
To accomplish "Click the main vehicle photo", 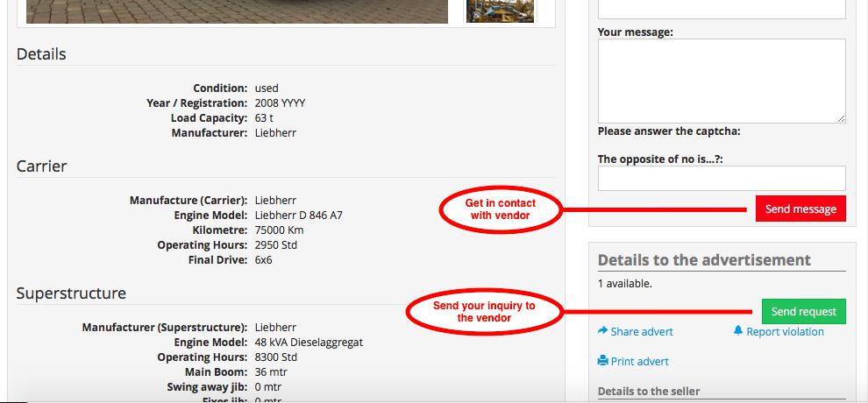I will pos(237,11).
